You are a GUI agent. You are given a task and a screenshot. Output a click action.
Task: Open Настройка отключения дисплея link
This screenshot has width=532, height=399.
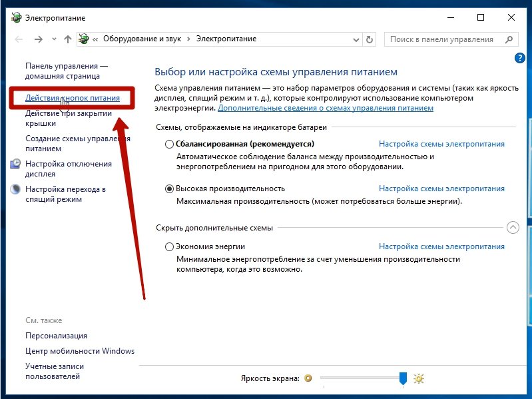pos(69,169)
